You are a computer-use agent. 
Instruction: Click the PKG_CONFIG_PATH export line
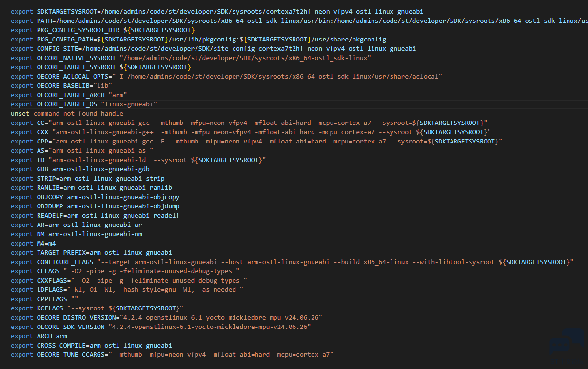198,40
